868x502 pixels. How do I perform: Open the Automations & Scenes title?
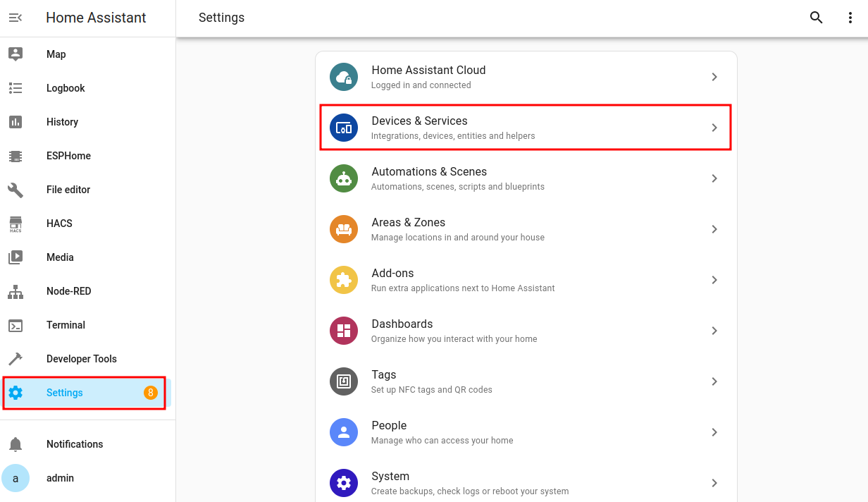pyautogui.click(x=429, y=171)
